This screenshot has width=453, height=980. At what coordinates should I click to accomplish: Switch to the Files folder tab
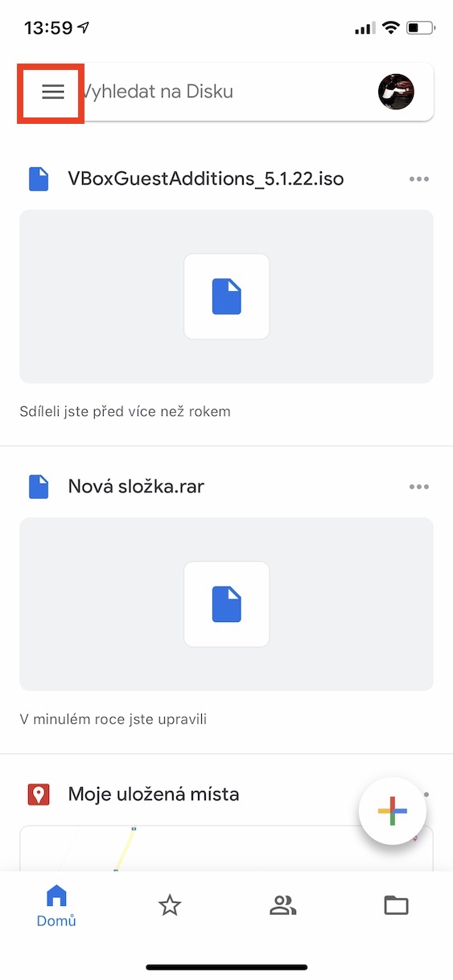tap(396, 906)
